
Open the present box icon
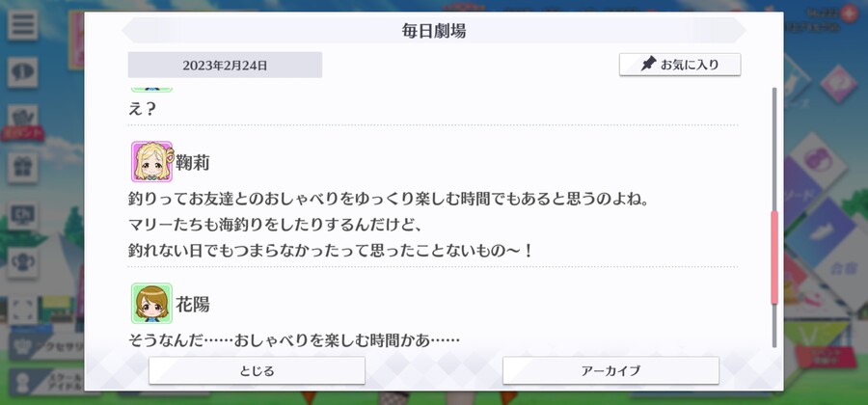(x=23, y=168)
